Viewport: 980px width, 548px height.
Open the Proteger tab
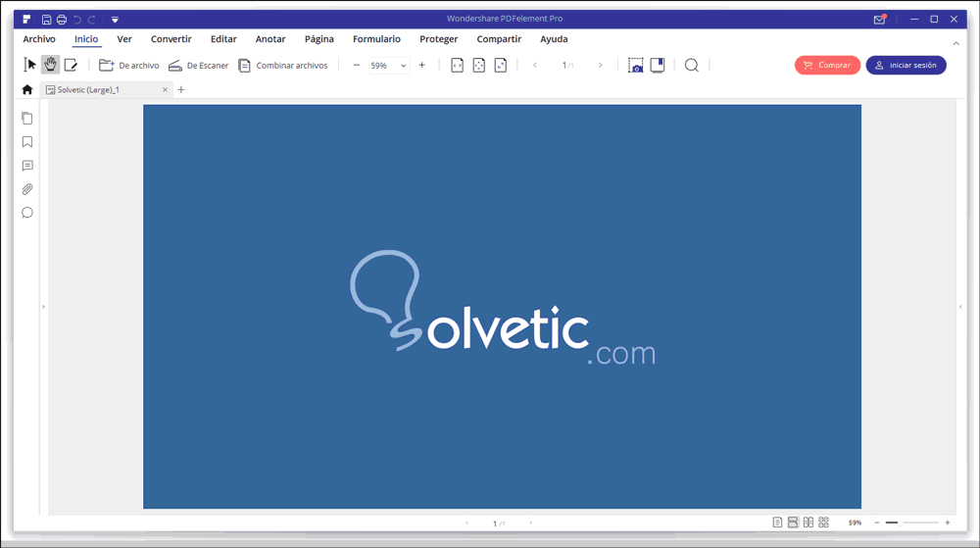click(x=438, y=39)
